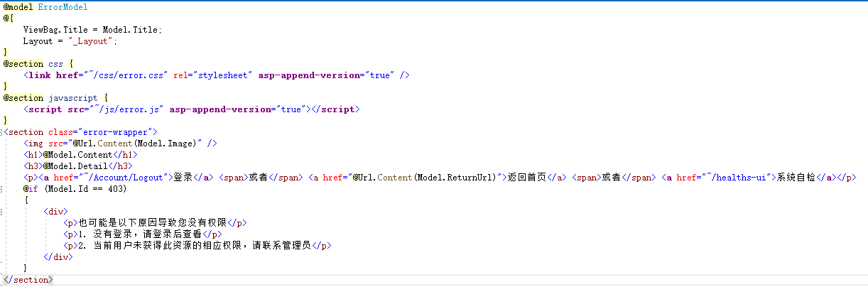Click the closing </section> tag
Screen dimensions: 868x287
28,280
